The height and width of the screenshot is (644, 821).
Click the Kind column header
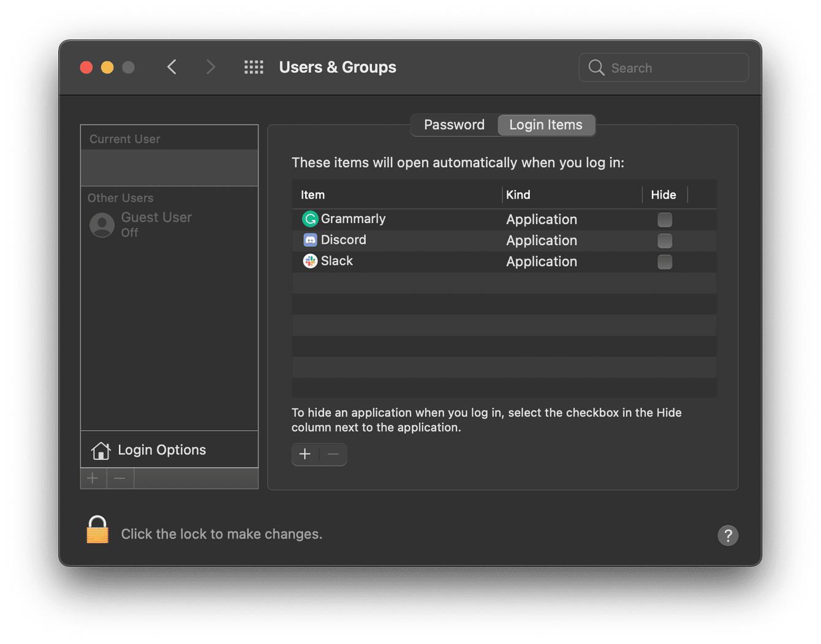(518, 195)
